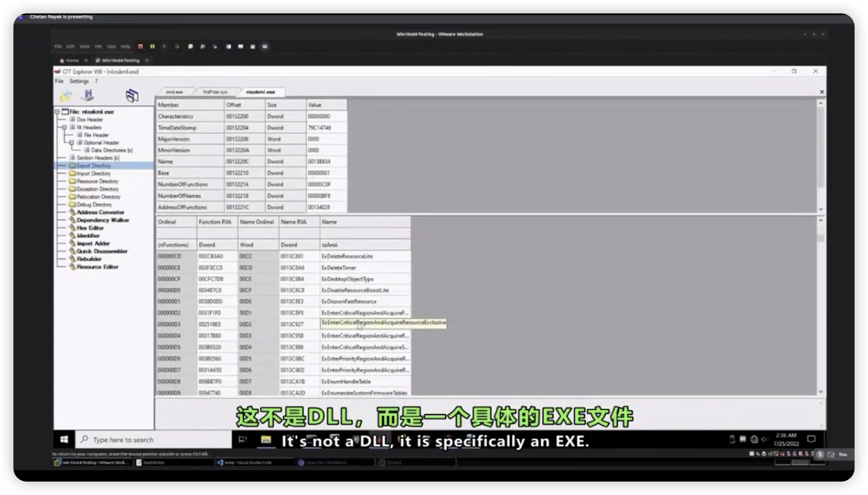Launch the Quick Disassembler tool
The image size is (868, 495).
pyautogui.click(x=101, y=251)
